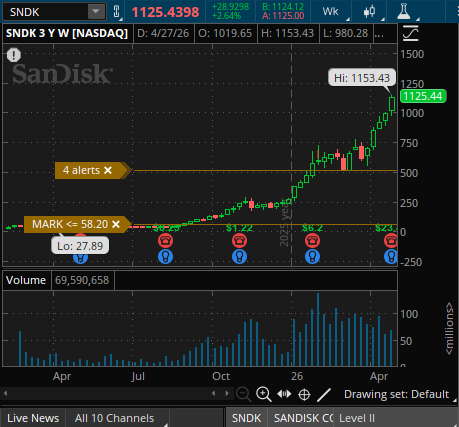Click the 'SANDISK CO' description label
The image size is (459, 427).
tap(303, 418)
